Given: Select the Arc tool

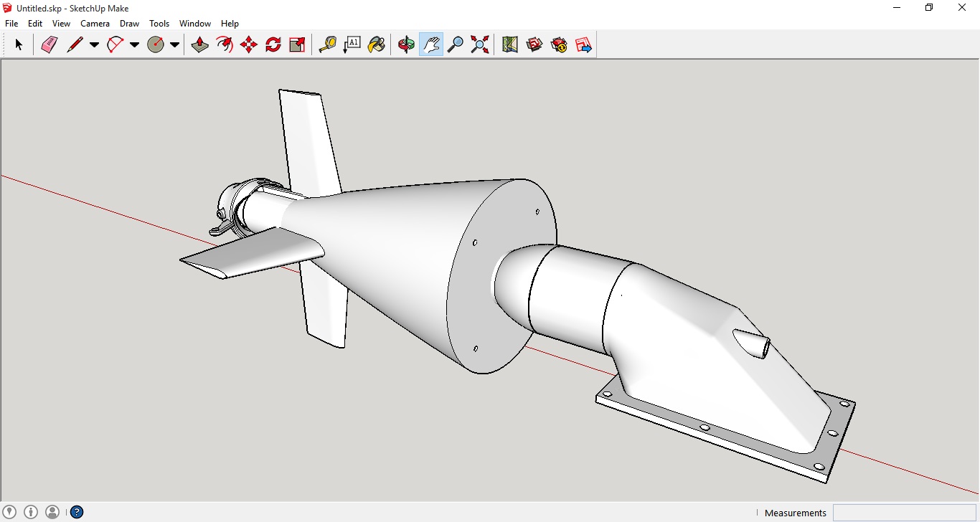Looking at the screenshot, I should [x=115, y=45].
